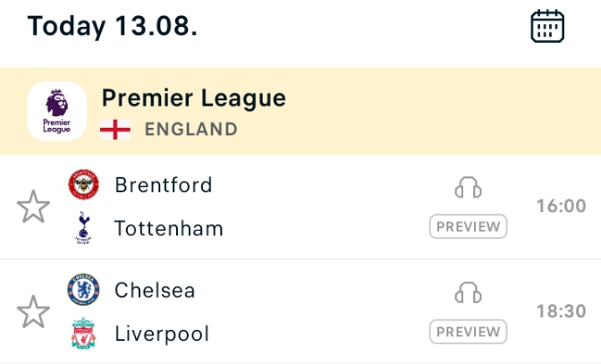601x364 pixels.
Task: Click the 18:30 kickoff time
Action: click(x=561, y=311)
